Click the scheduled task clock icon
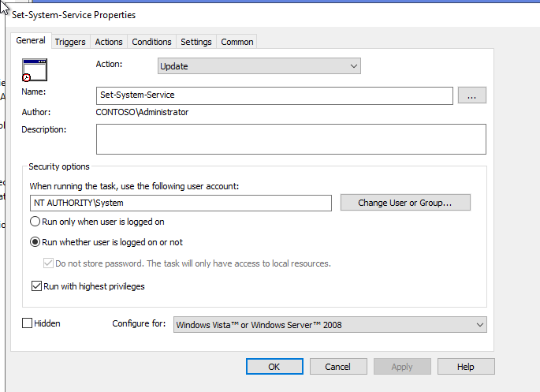The image size is (540, 392). point(35,71)
